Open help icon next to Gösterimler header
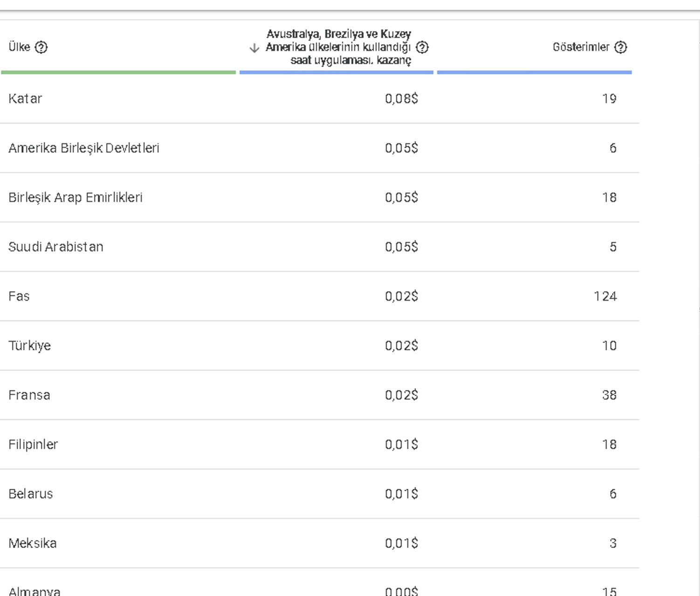This screenshot has width=700, height=596. 621,47
